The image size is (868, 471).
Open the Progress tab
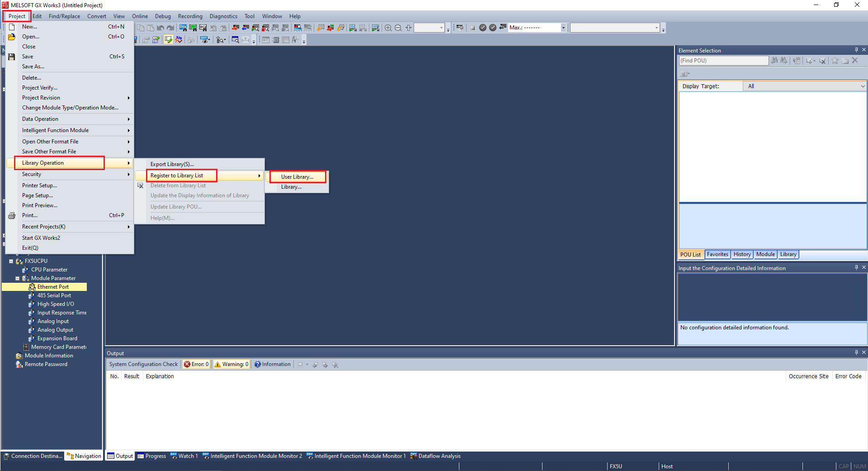point(151,456)
